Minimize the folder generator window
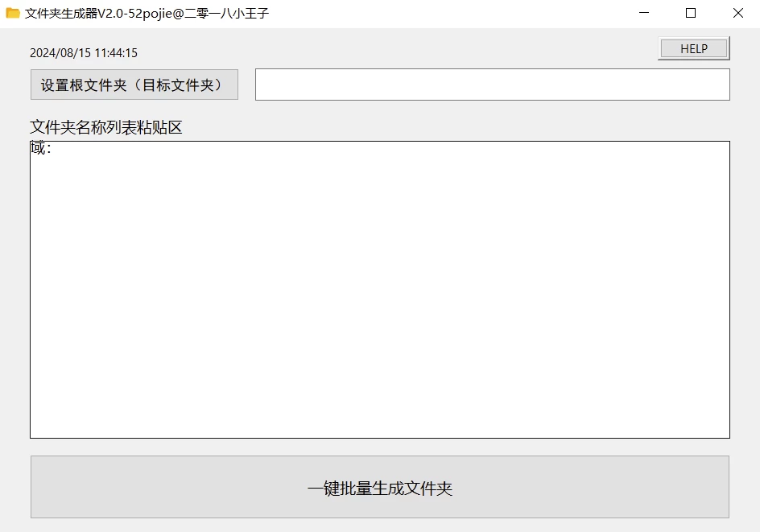The width and height of the screenshot is (760, 532). tap(642, 13)
